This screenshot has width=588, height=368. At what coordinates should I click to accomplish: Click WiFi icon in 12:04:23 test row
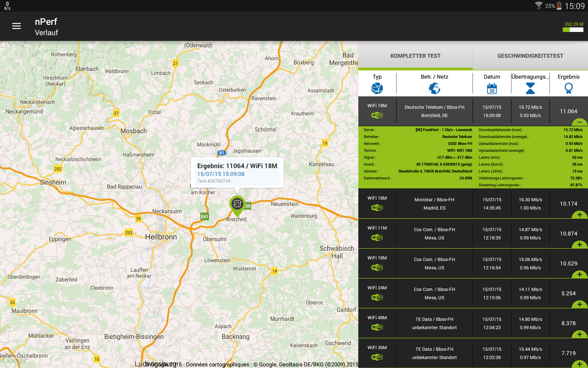point(377,327)
